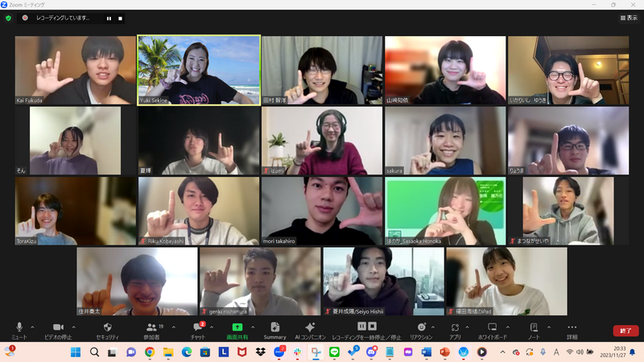
Task: Mute the microphone in the Zoom toolbar
Action: tap(19, 328)
